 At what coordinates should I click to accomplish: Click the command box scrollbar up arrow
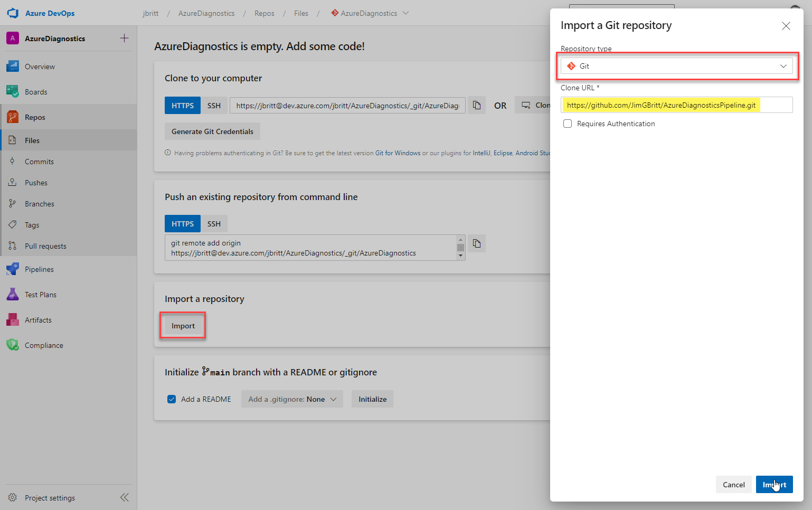point(460,239)
